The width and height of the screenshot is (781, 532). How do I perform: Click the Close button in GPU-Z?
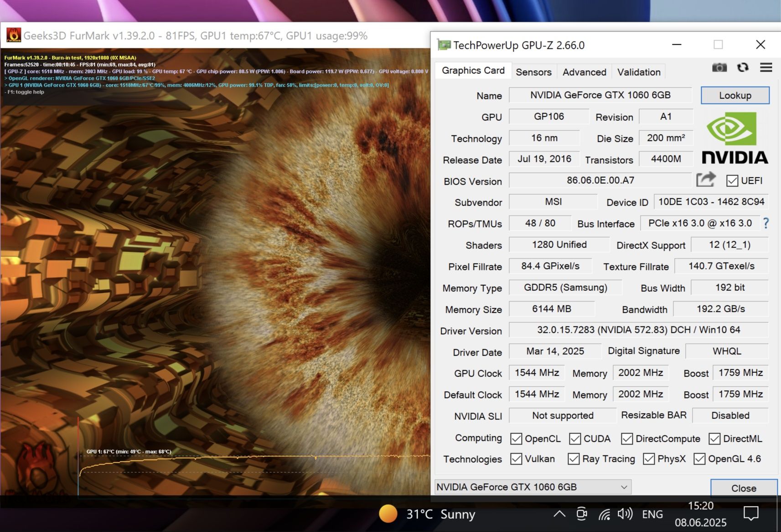(x=744, y=488)
